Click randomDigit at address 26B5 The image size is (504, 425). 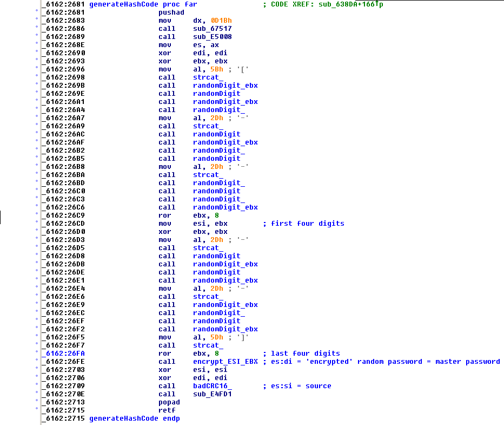point(217,159)
